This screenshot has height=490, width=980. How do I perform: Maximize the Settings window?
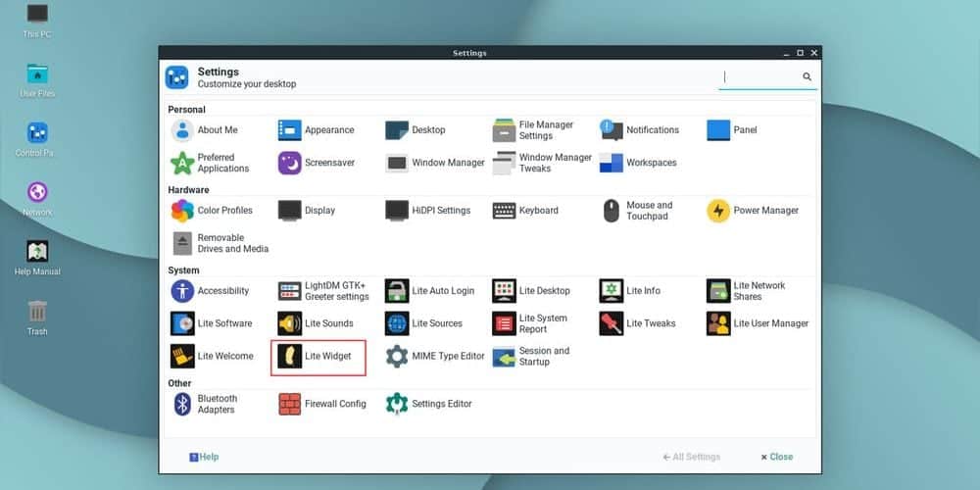tap(800, 53)
